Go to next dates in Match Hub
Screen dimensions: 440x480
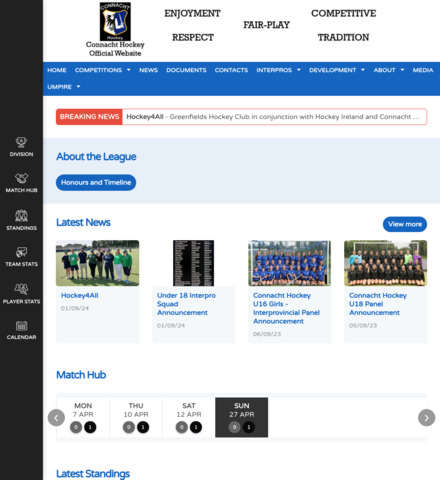pos(426,418)
